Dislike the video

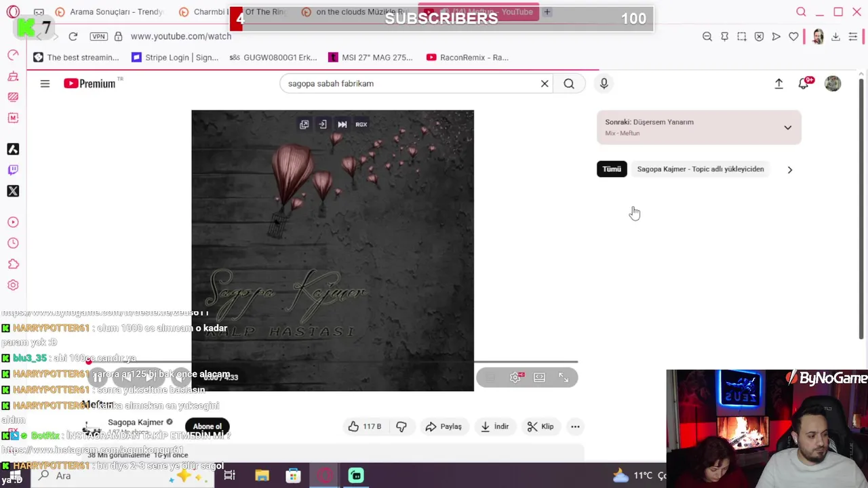click(x=401, y=427)
